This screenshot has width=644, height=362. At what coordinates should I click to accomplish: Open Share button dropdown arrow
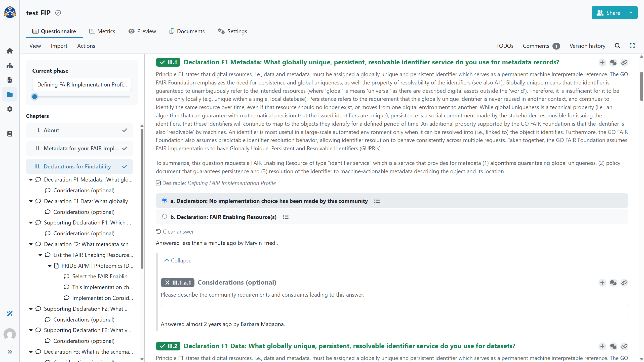tap(631, 13)
